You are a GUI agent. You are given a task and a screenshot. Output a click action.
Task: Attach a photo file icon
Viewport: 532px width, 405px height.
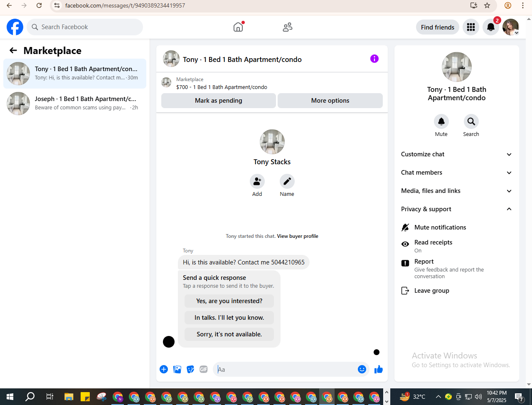[x=177, y=369]
